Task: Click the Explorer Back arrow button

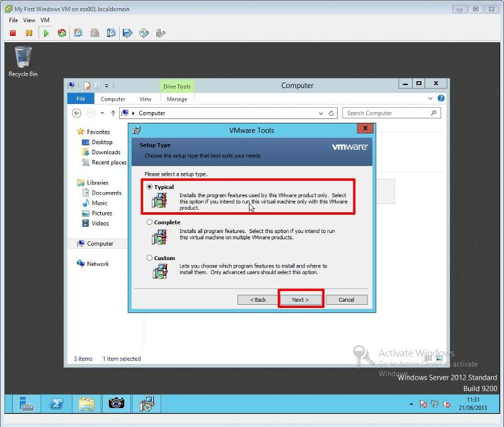Action: (x=76, y=113)
